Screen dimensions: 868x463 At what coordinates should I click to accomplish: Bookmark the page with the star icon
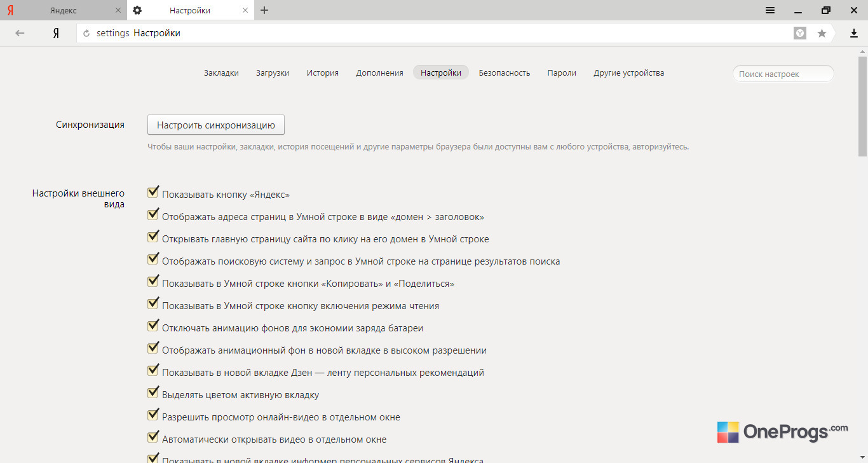click(822, 33)
